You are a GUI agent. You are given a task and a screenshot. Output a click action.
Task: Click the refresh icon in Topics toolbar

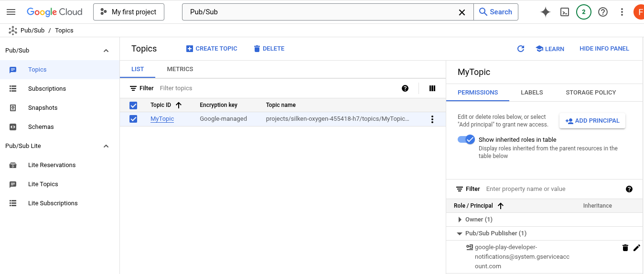(521, 49)
